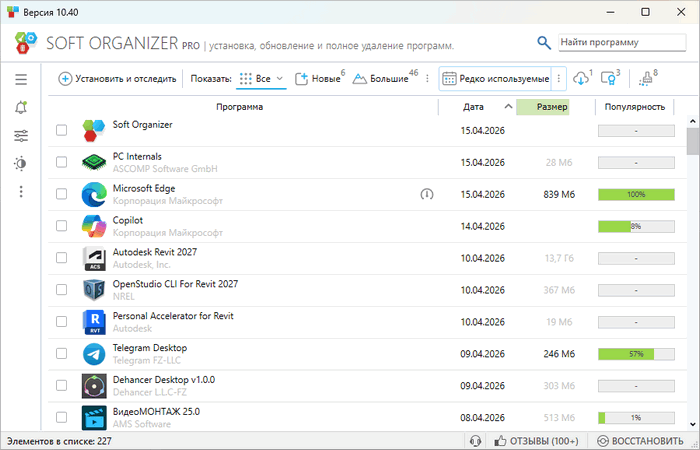Click the cloud updates icon in toolbar
This screenshot has height=450, width=700.
pos(582,79)
